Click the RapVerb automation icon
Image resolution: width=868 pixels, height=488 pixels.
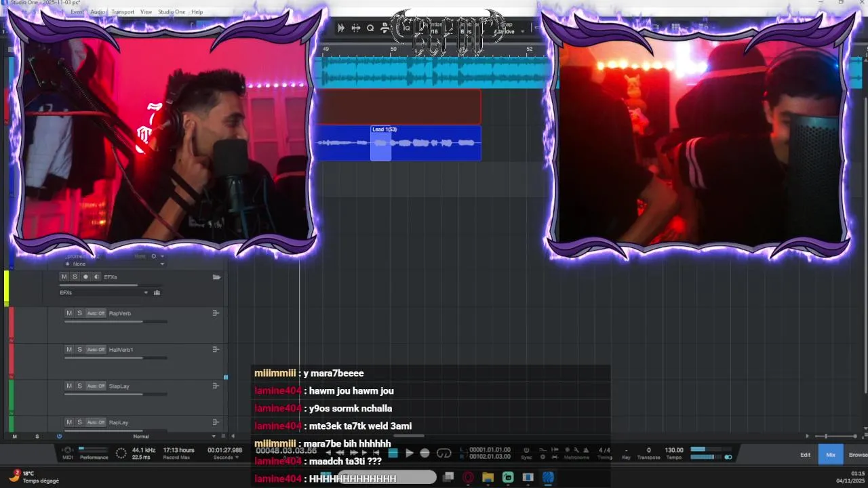coord(216,313)
